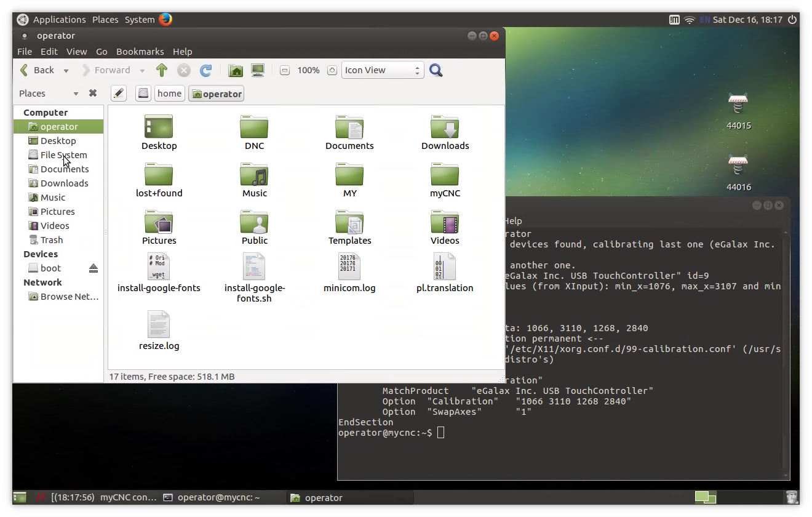Click the Computer icon in the toolbar

[x=258, y=70]
